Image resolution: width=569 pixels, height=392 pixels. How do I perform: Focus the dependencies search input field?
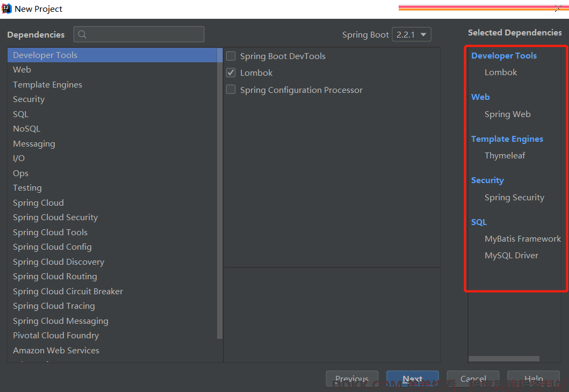pos(139,34)
